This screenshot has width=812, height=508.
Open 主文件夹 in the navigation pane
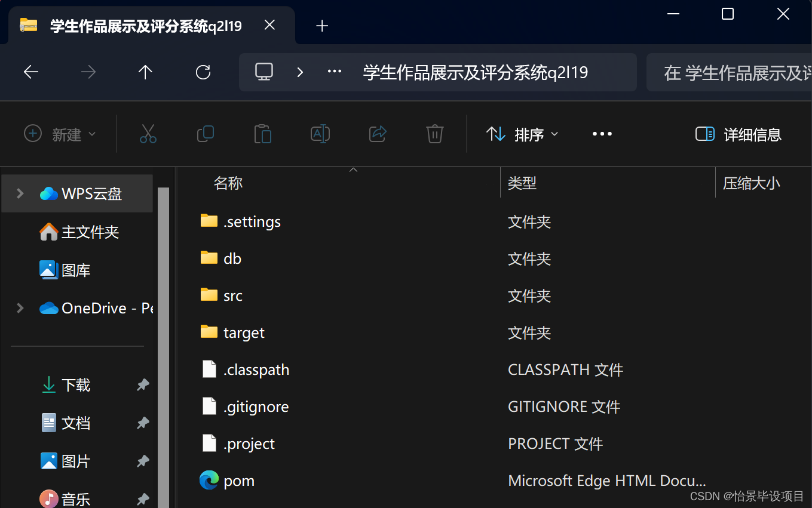(79, 232)
